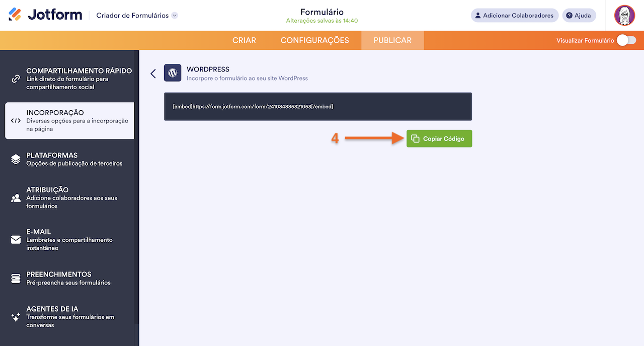This screenshot has height=346, width=644.
Task: Select the PUBLICAR tab
Action: pyautogui.click(x=392, y=40)
